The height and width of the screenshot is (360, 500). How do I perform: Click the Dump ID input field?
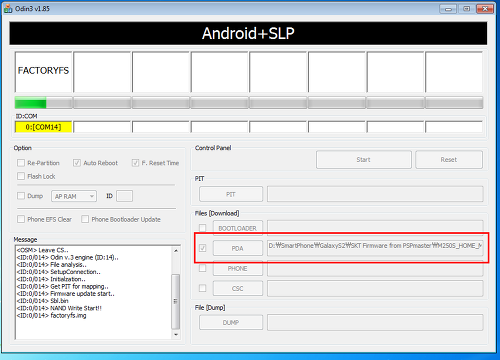coord(124,196)
